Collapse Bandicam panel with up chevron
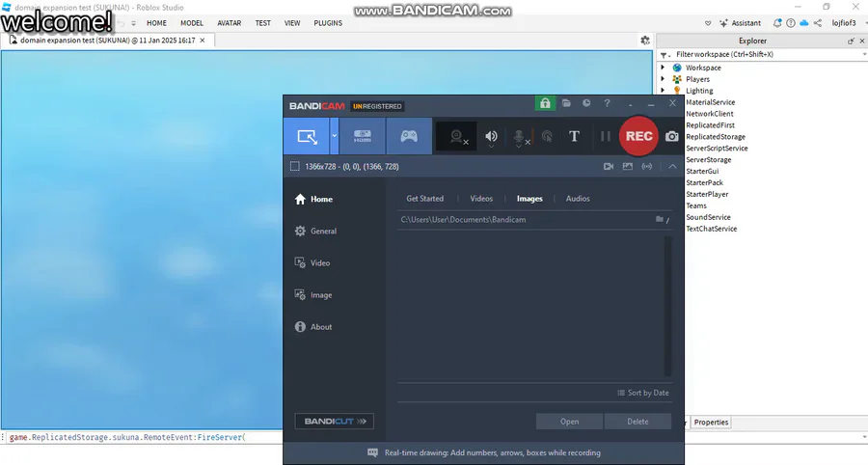Viewport: 868px width, 465px height. click(672, 166)
